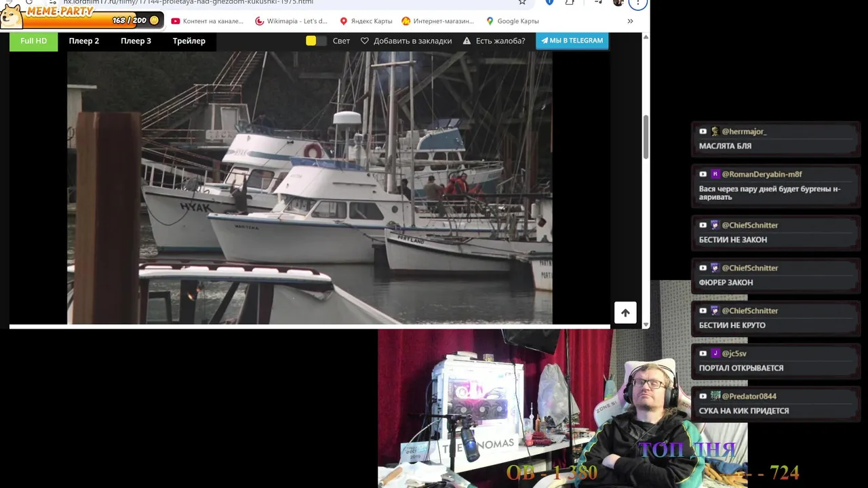Open the Full HD player tab
This screenshot has height=488, width=868.
click(x=33, y=41)
